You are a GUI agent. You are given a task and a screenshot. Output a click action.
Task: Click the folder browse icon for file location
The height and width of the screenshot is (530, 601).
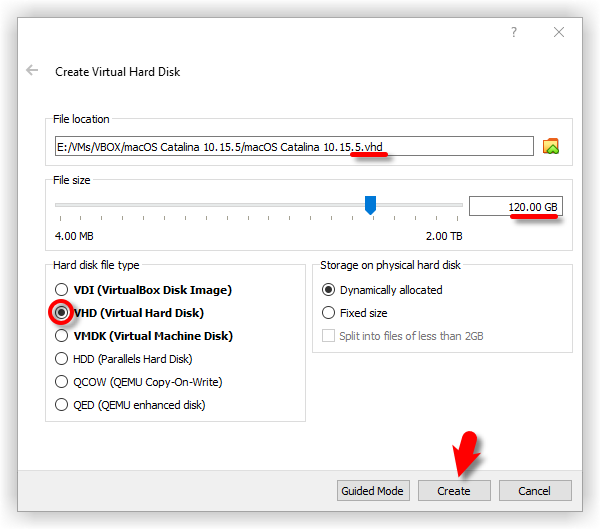[551, 147]
